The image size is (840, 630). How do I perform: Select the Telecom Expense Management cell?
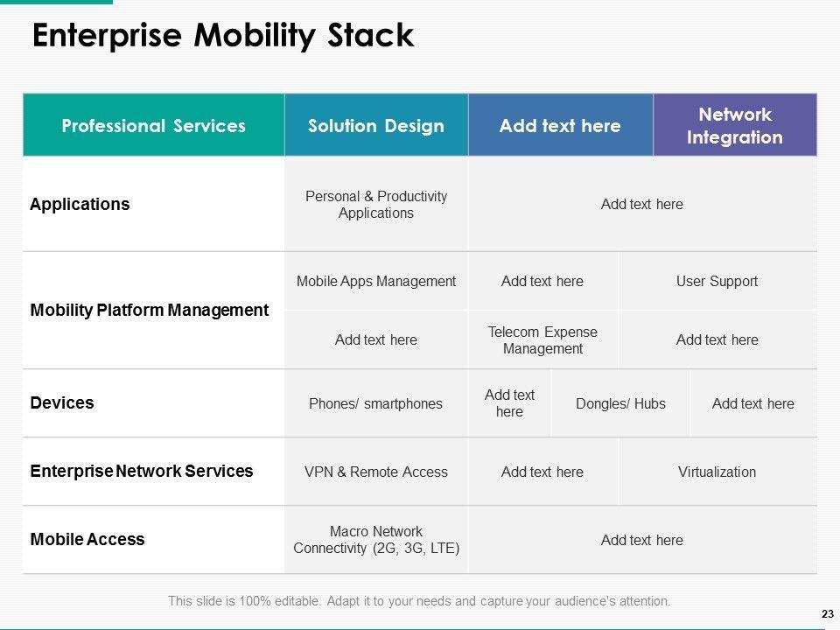coord(542,339)
